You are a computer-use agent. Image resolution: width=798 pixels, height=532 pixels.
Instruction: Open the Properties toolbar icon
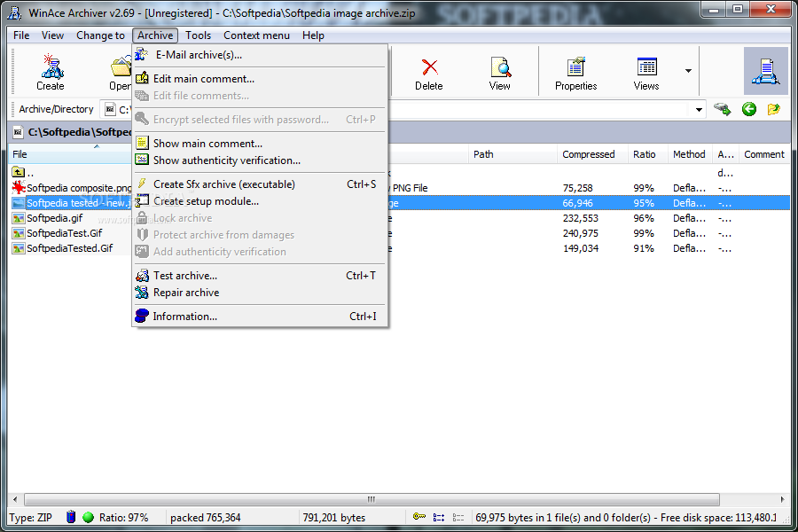pyautogui.click(x=575, y=72)
